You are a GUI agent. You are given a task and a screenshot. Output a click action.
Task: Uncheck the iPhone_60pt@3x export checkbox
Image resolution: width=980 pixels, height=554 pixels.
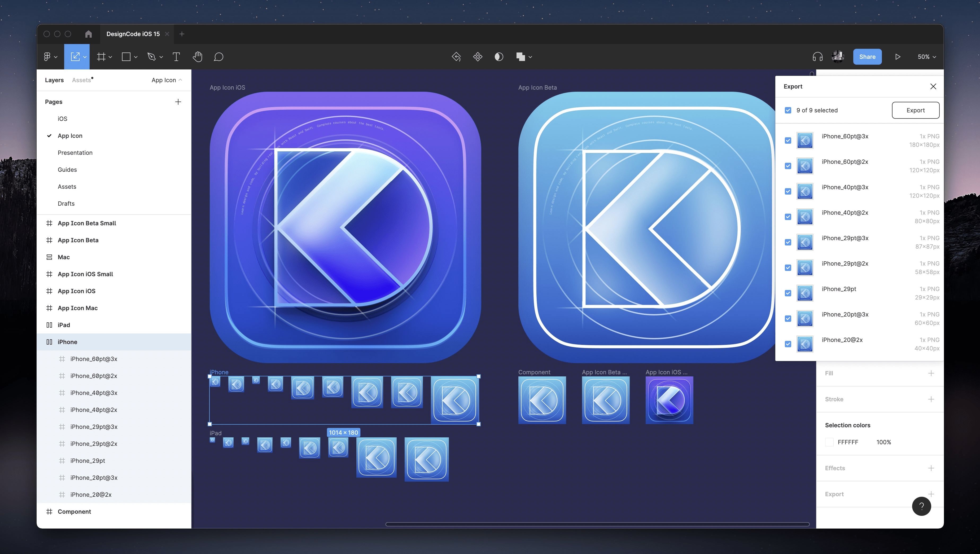(x=788, y=140)
